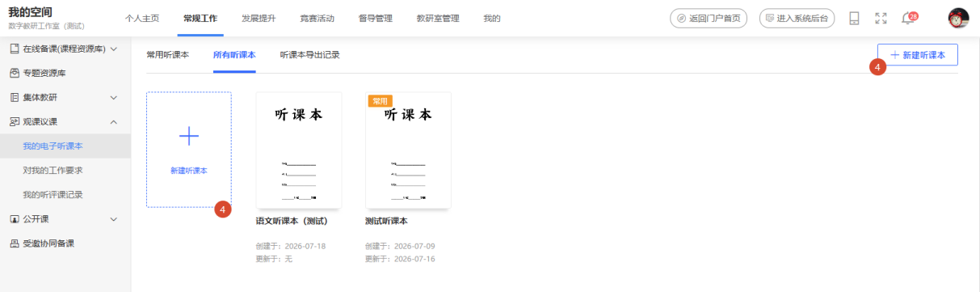Screen dimensions: 980x292
Task: Click 测试听课本 title text
Action: coord(386,221)
